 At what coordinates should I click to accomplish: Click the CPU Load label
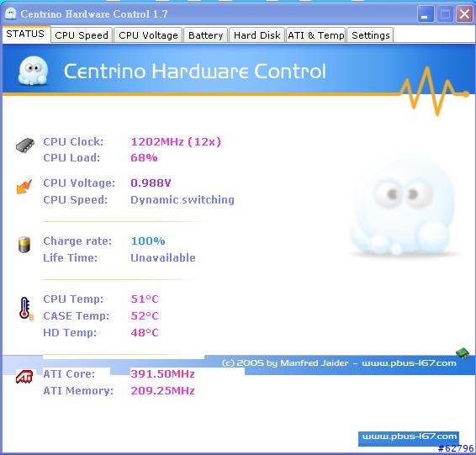coord(71,158)
